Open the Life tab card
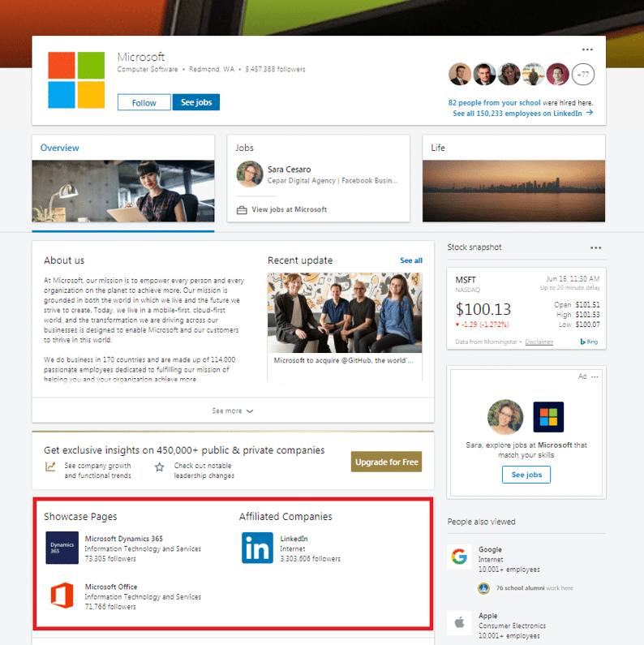This screenshot has height=645, width=644. coord(513,178)
